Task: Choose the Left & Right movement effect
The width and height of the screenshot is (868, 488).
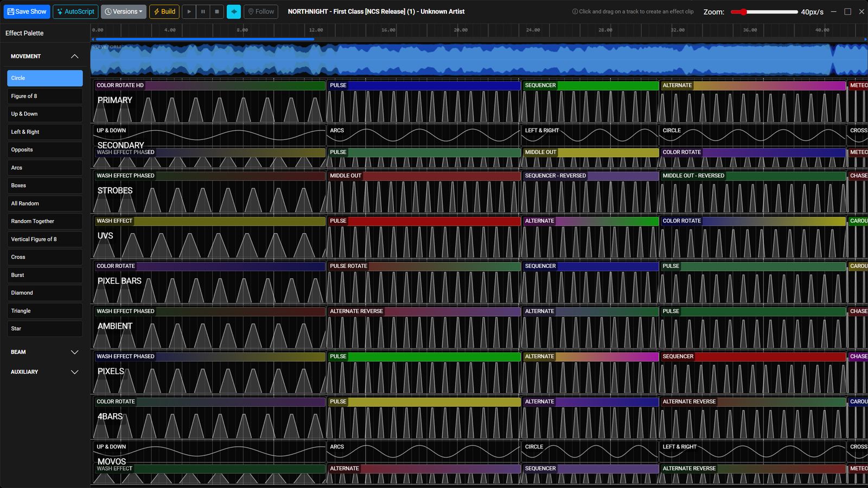Action: 45,132
